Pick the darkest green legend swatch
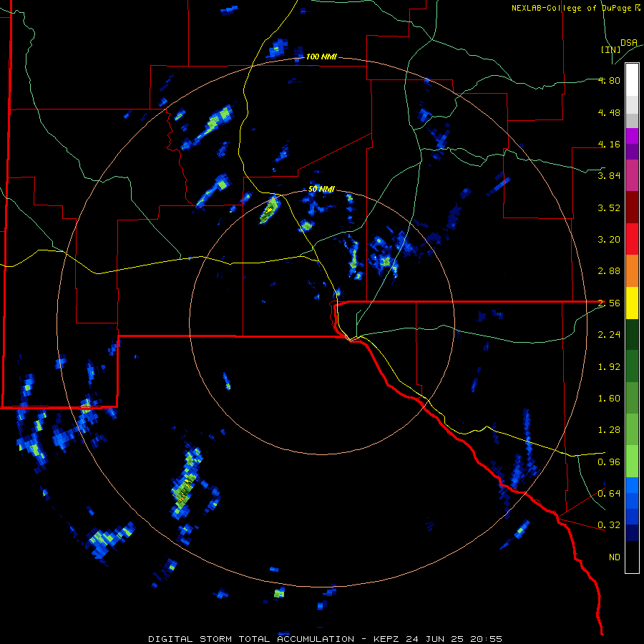Image resolution: width=644 pixels, height=644 pixels. point(632,334)
